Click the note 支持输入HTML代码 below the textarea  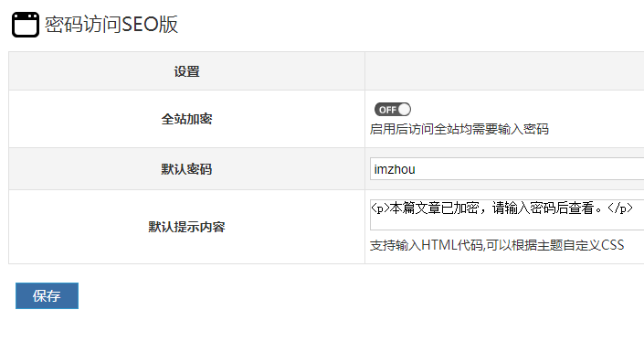click(x=427, y=245)
